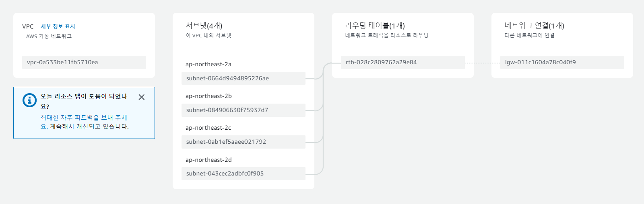
Task: Click the info icon in feedback banner
Action: point(29,100)
